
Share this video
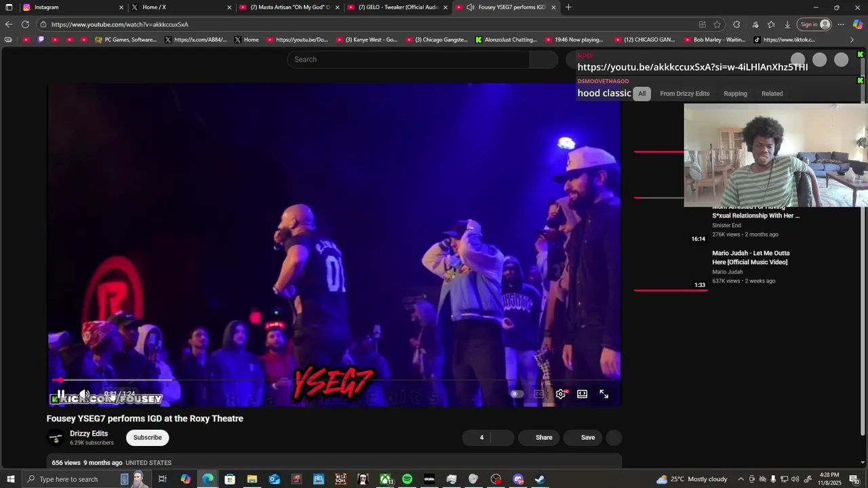(539, 437)
